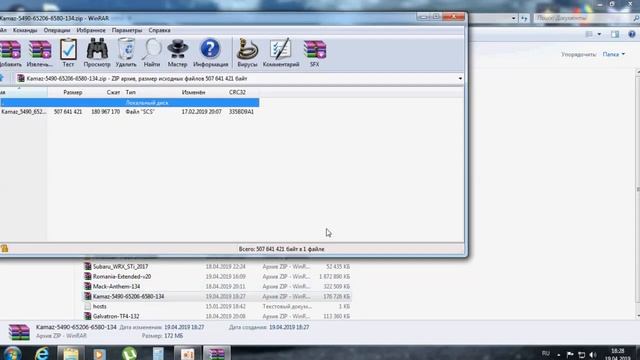Create an SFX self-extracting archive
Screen dimensions: 640x360
click(315, 53)
